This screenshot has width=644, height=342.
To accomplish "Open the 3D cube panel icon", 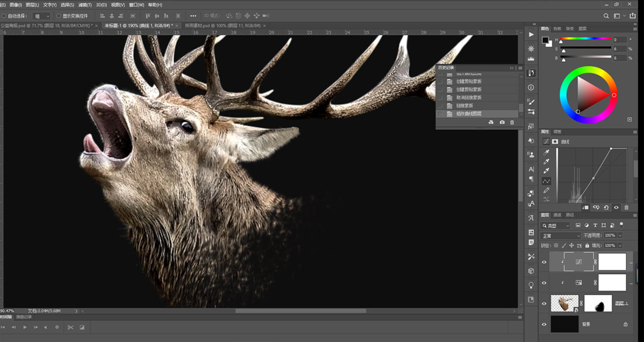I will 532,271.
